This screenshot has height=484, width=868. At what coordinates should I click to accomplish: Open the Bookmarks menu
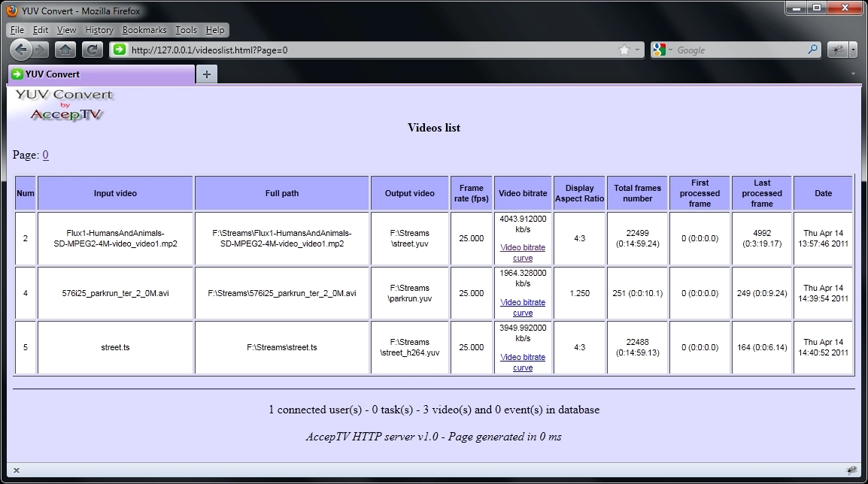tap(144, 30)
